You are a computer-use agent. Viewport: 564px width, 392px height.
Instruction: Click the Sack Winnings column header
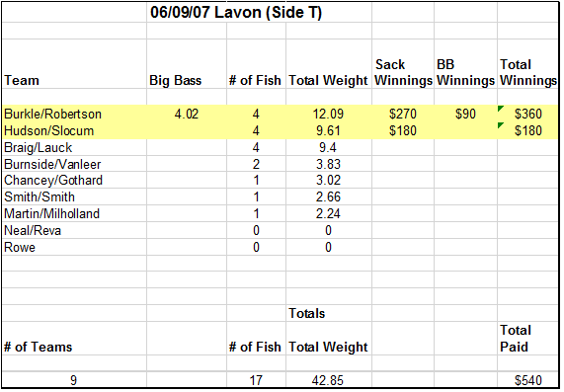pyautogui.click(x=403, y=72)
